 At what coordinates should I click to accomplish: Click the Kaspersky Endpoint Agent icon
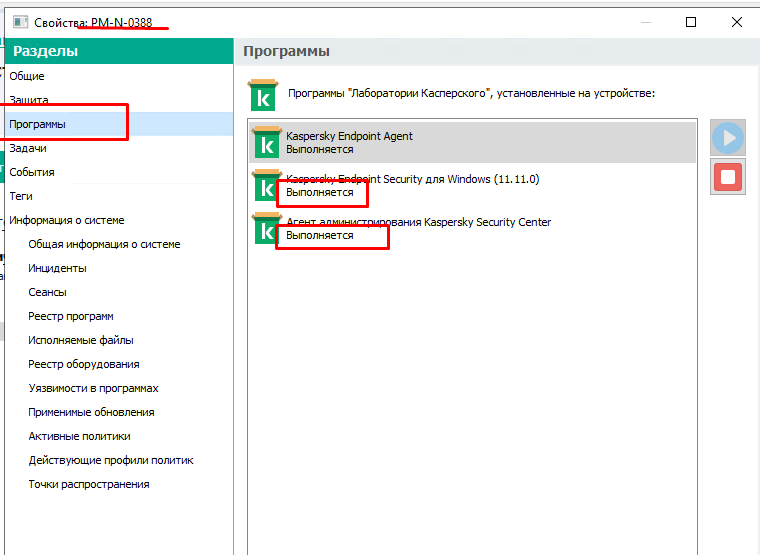coord(267,142)
